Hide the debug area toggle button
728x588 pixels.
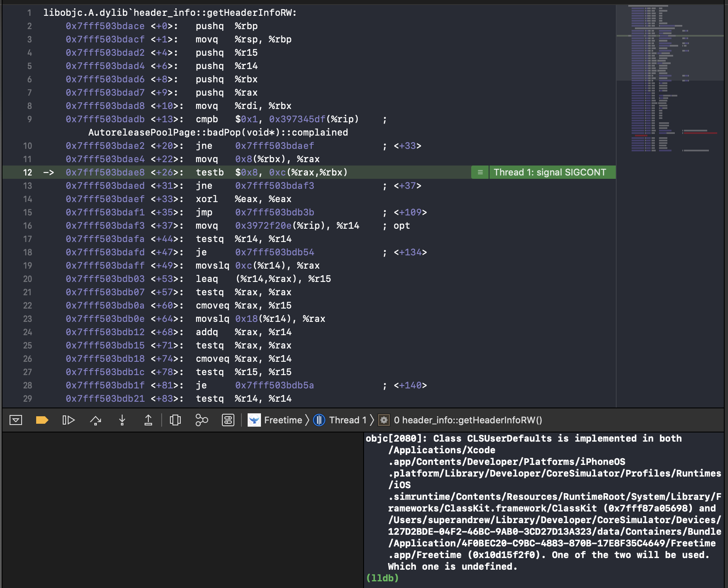[x=16, y=420]
